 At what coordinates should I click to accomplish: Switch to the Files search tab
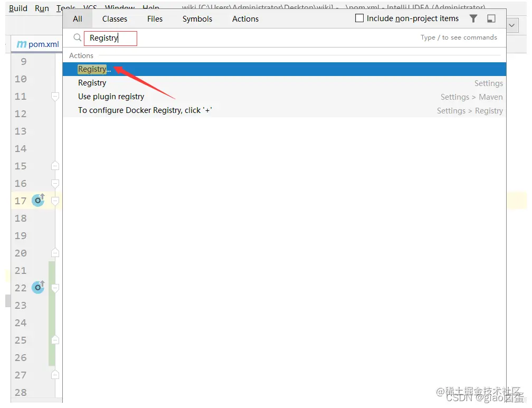point(155,19)
